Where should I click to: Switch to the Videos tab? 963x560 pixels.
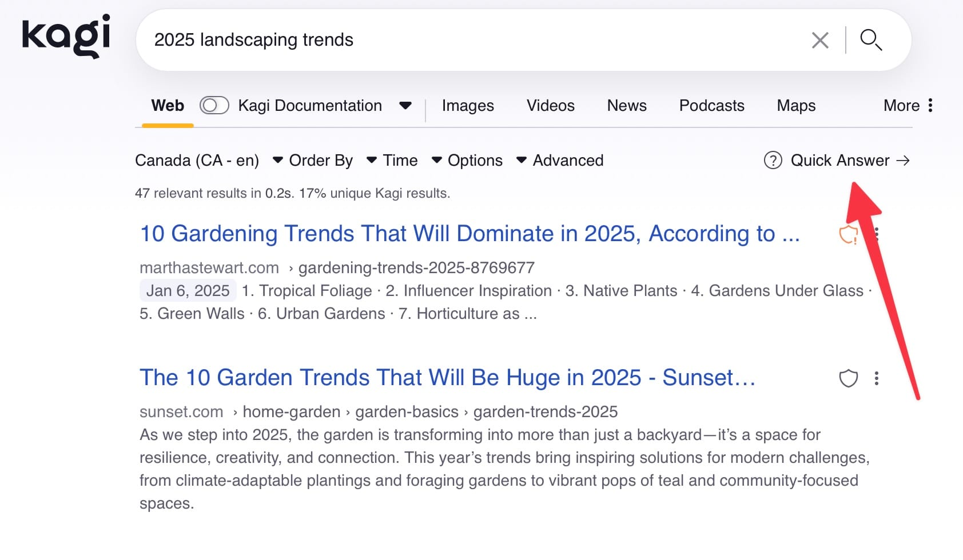550,106
